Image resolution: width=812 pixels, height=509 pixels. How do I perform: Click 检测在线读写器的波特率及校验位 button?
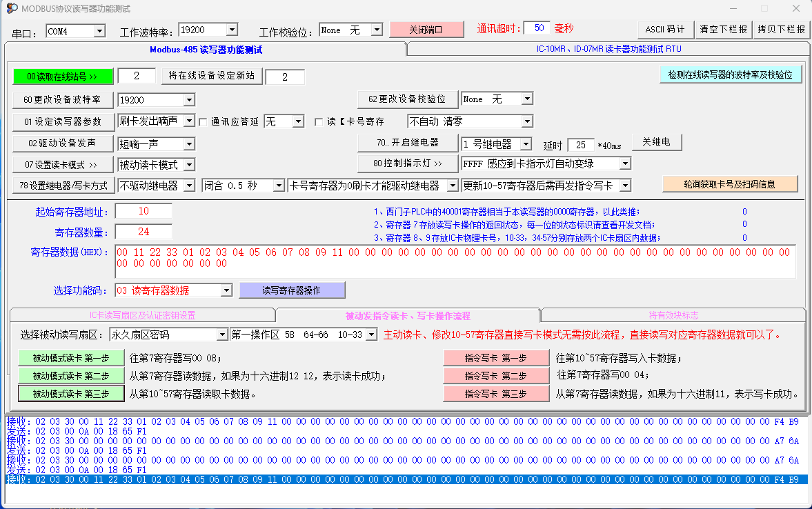[x=731, y=74]
